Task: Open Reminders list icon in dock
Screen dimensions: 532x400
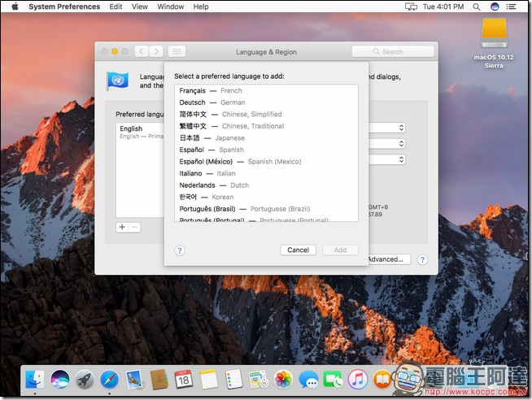Action: [x=233, y=379]
